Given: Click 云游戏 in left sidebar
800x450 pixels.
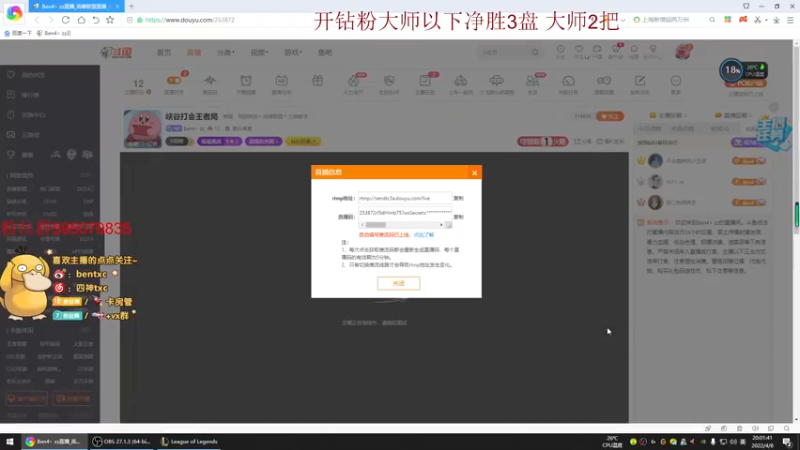Looking at the screenshot, I should click(31, 135).
